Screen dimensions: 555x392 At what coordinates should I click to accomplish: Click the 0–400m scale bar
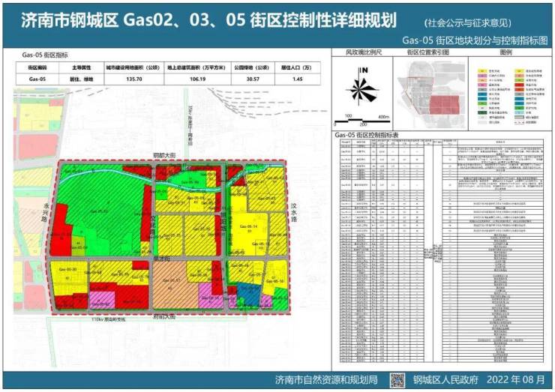click(x=361, y=121)
